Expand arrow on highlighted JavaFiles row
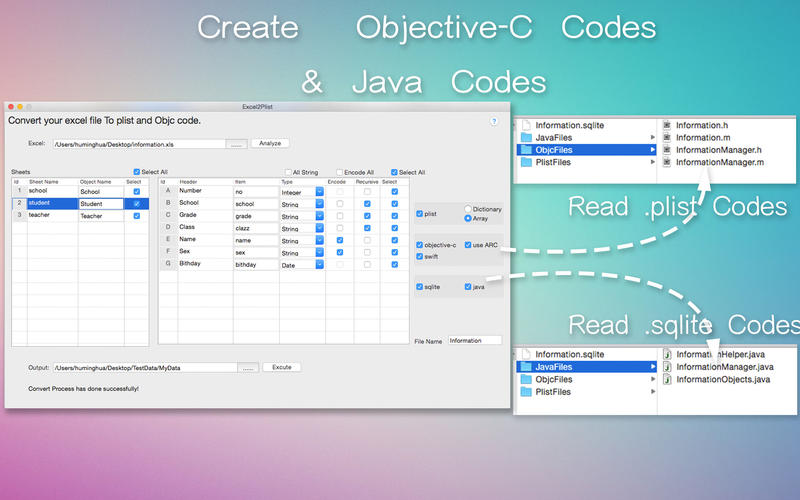800x500 pixels. [x=652, y=367]
